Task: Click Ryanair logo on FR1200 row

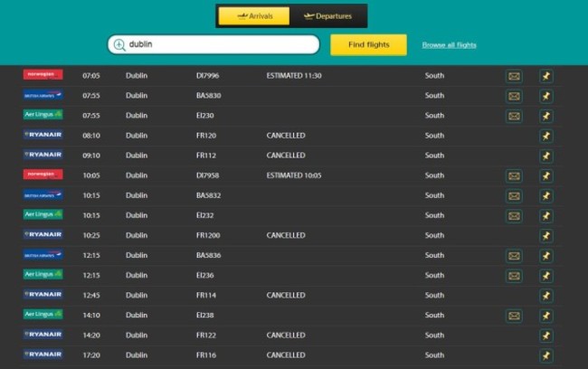Action: click(43, 234)
